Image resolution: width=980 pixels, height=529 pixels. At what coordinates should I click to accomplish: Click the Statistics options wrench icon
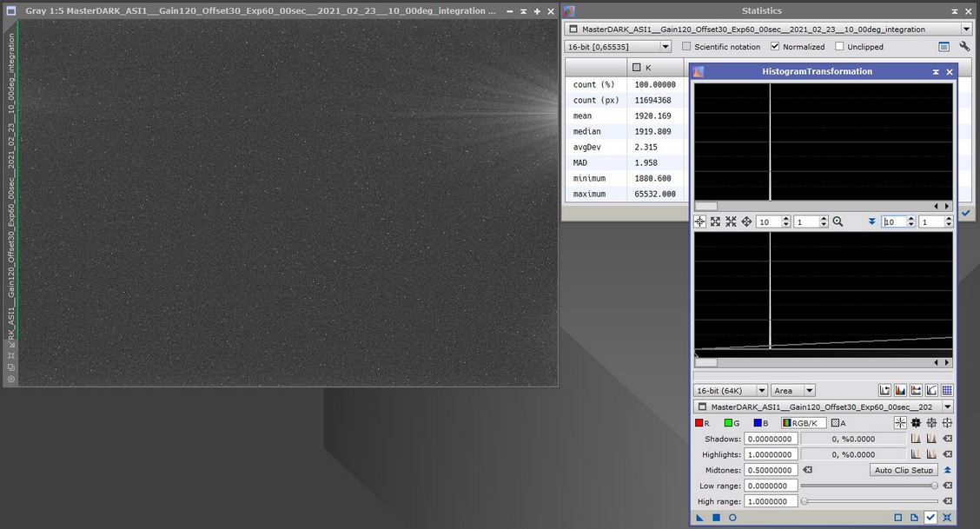pos(964,47)
